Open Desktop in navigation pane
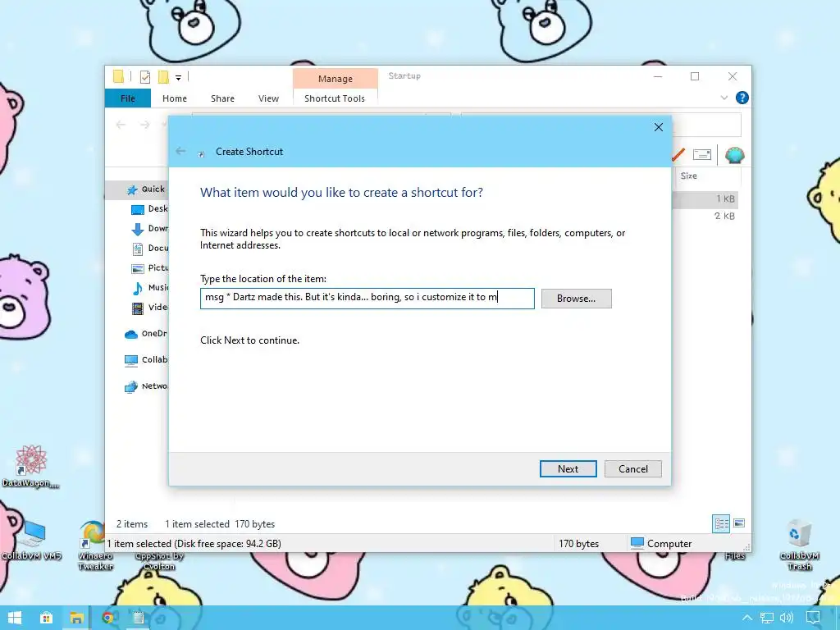 (150, 209)
